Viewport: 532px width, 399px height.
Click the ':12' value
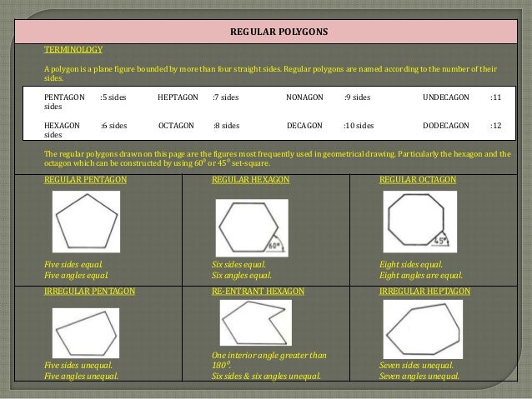pyautogui.click(x=495, y=126)
